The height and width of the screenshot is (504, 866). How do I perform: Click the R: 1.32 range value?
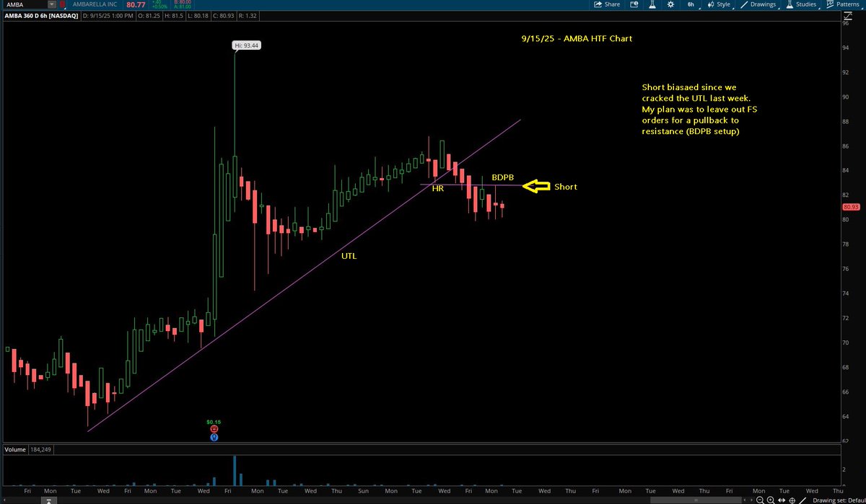click(x=247, y=16)
